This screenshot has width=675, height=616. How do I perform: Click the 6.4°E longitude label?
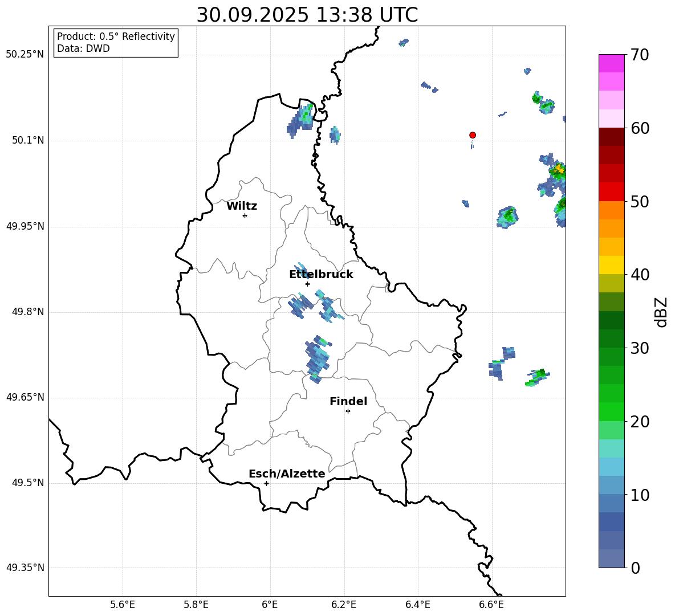[417, 605]
